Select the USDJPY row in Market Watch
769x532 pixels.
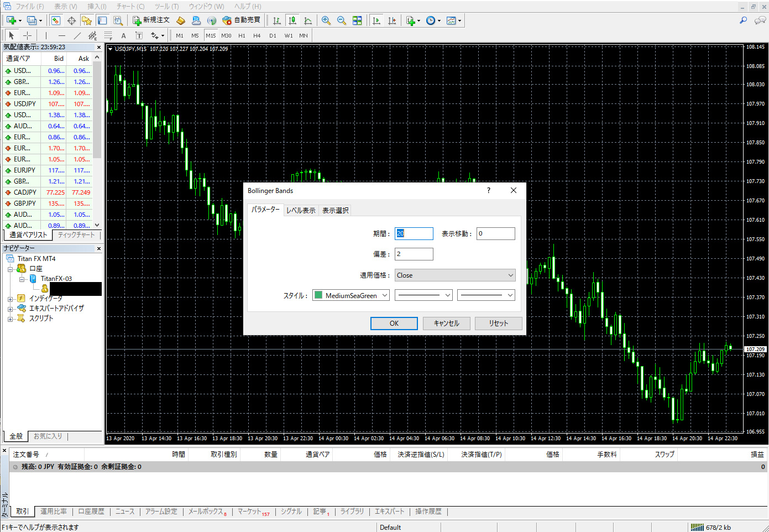point(48,104)
